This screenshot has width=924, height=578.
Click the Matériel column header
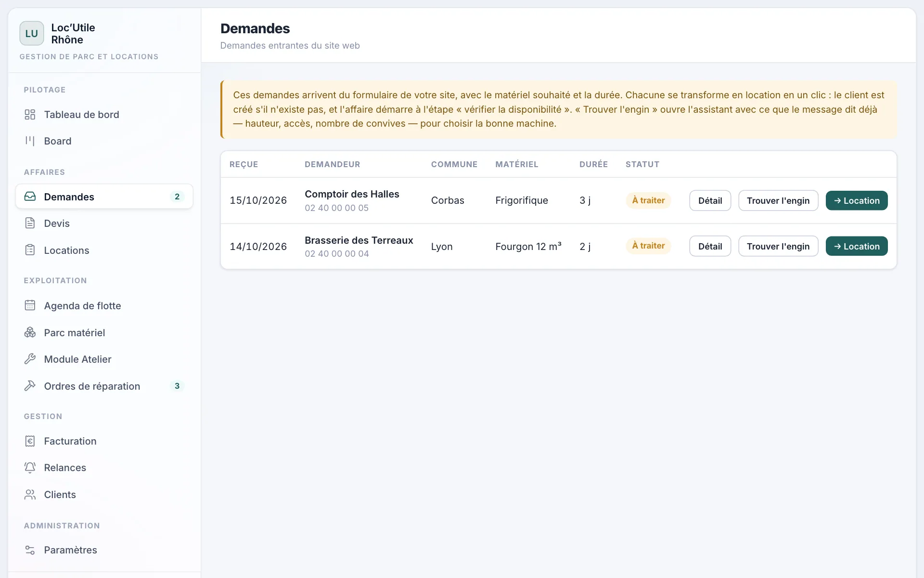[x=517, y=164]
